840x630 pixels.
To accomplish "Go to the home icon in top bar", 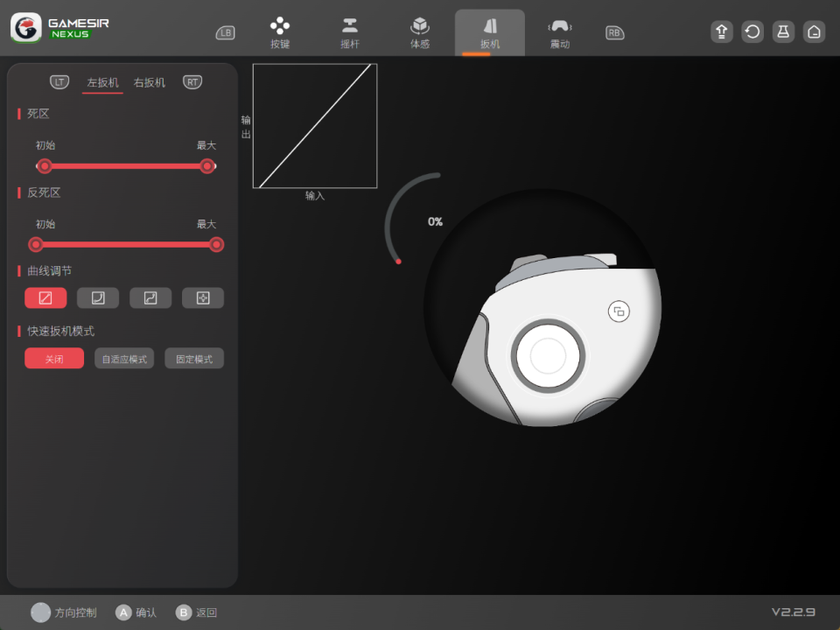I will pos(814,32).
